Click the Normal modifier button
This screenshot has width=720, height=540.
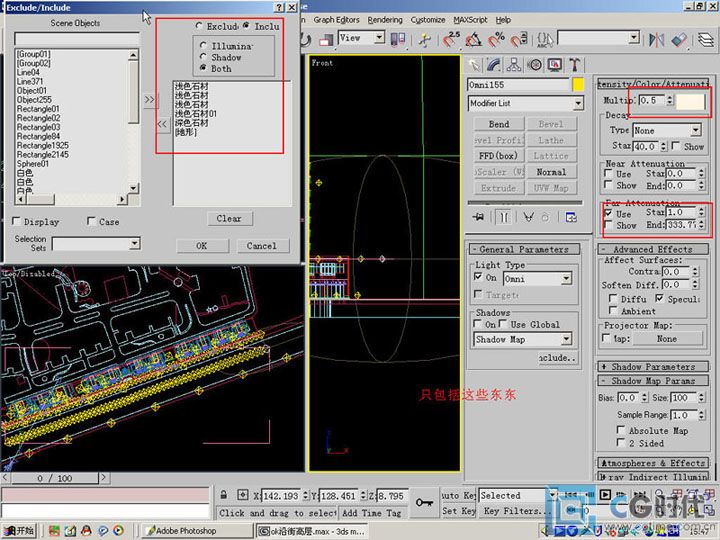551,172
